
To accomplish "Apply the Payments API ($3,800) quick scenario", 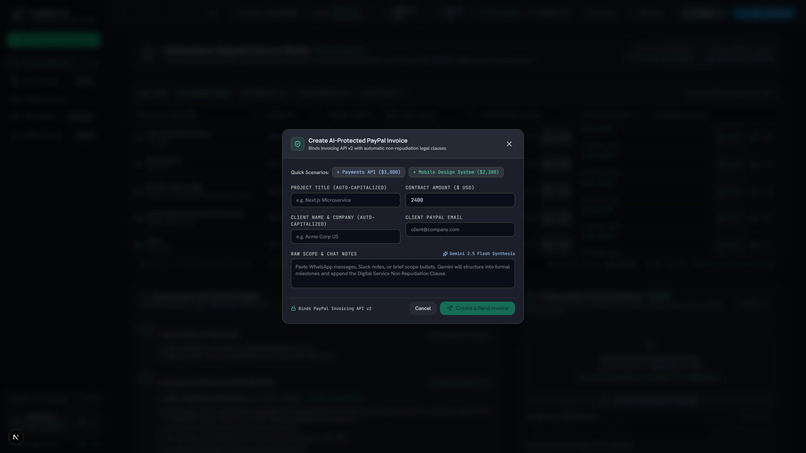I will [369, 172].
